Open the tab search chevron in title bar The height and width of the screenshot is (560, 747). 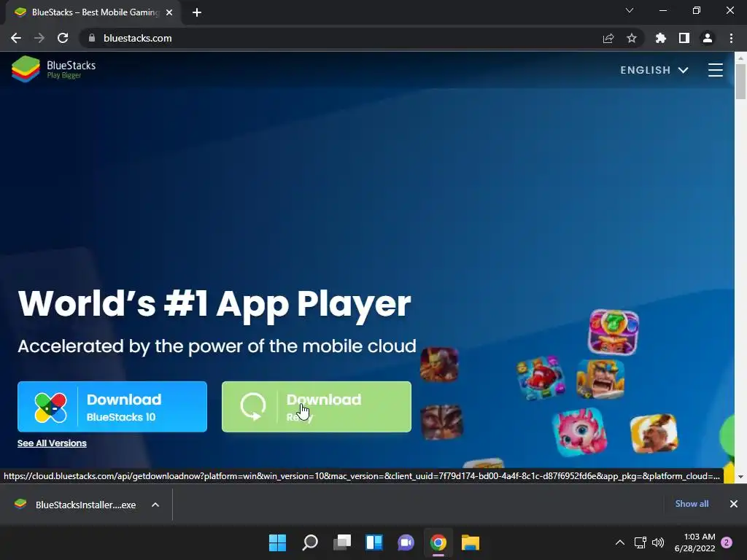click(x=630, y=10)
